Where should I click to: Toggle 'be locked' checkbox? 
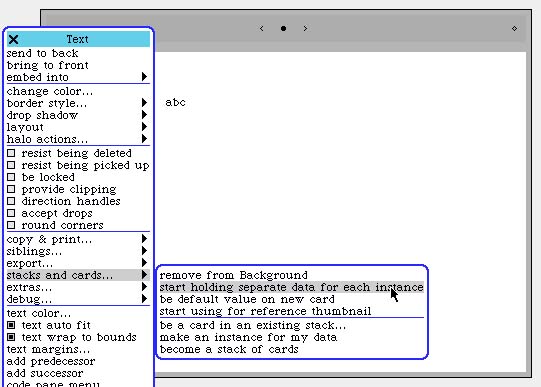(x=11, y=177)
